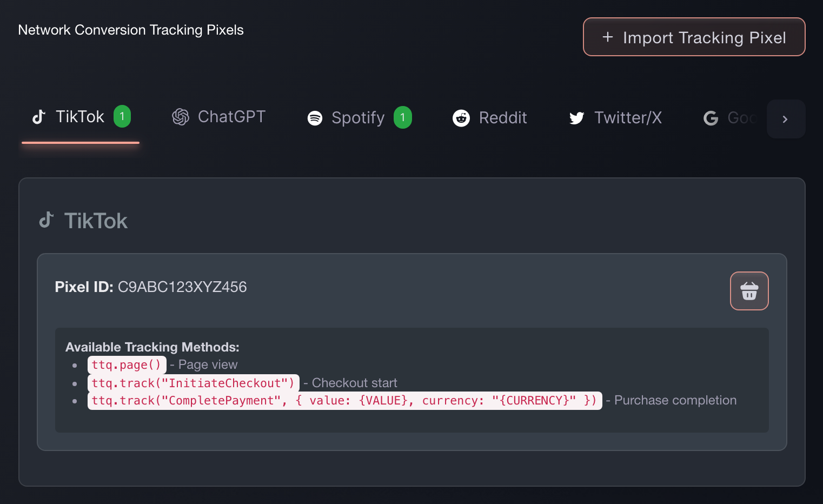The height and width of the screenshot is (504, 823).
Task: Click the ttq.track("InitiateCheckout") code snippet
Action: [x=193, y=383]
